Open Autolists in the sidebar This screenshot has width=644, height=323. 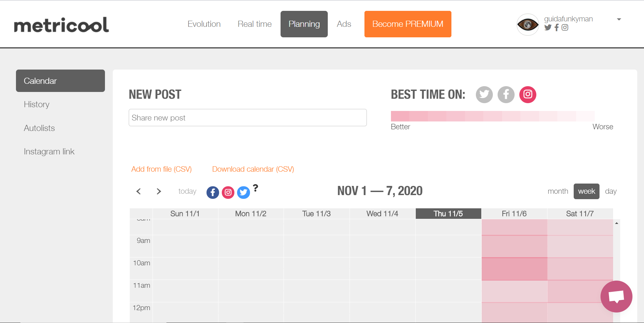pyautogui.click(x=39, y=128)
